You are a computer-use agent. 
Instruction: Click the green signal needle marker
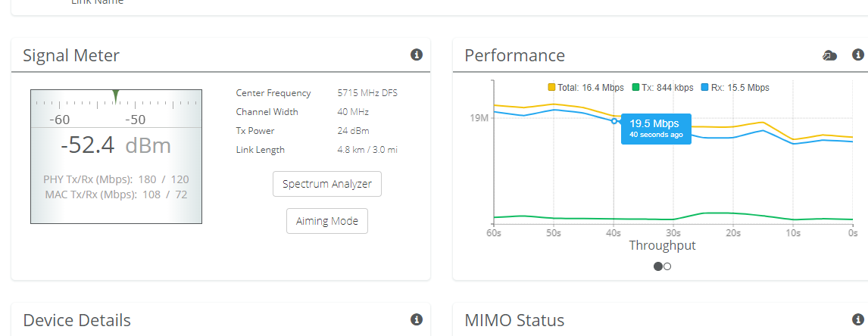[115, 95]
